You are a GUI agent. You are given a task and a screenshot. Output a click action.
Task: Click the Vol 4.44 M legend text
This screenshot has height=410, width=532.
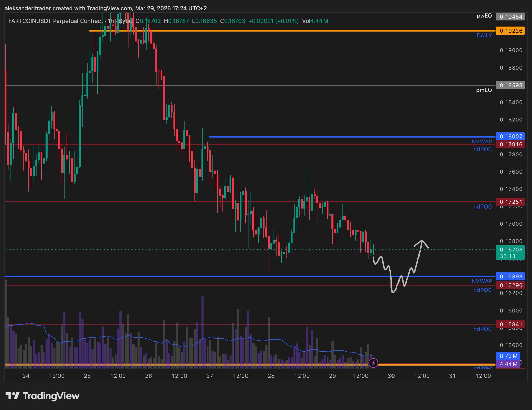coord(315,21)
